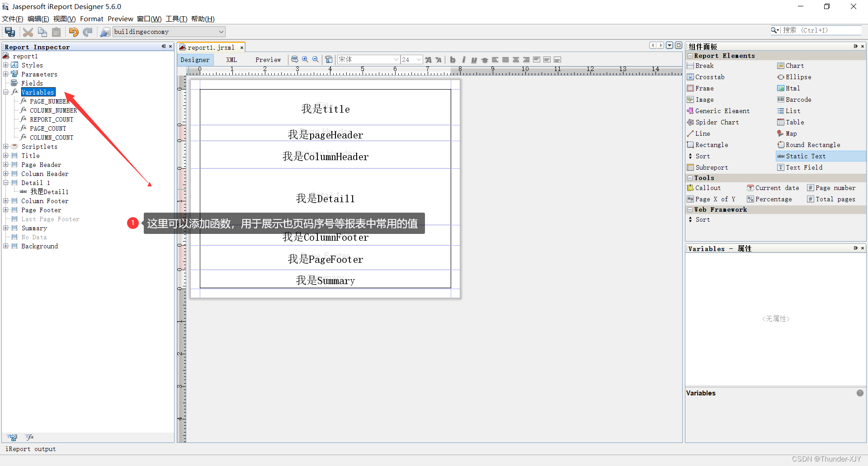Pick the Subreport palette element

click(712, 167)
